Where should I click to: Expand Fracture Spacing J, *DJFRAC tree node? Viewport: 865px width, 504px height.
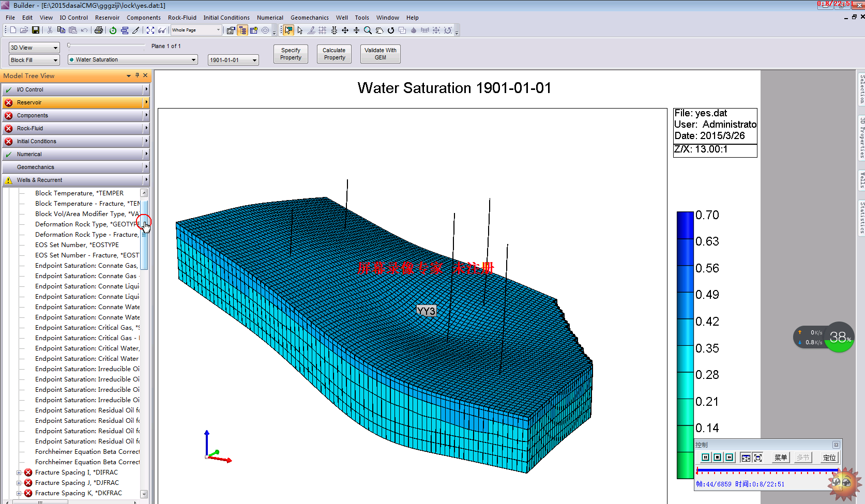(19, 483)
